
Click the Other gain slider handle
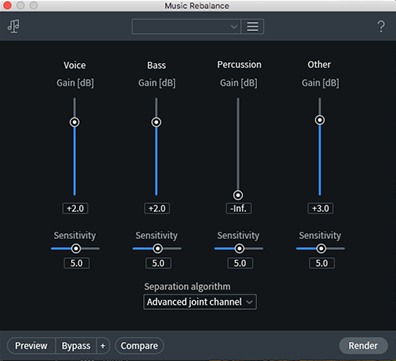(x=320, y=120)
